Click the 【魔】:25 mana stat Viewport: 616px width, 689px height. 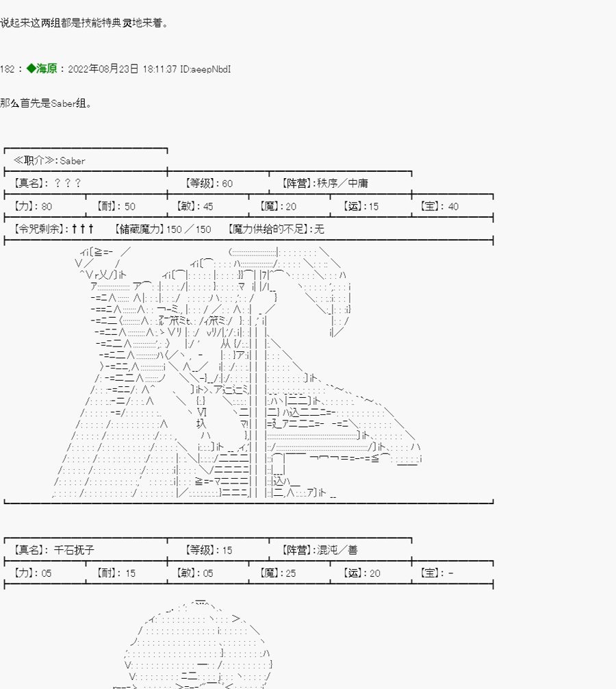[x=277, y=573]
